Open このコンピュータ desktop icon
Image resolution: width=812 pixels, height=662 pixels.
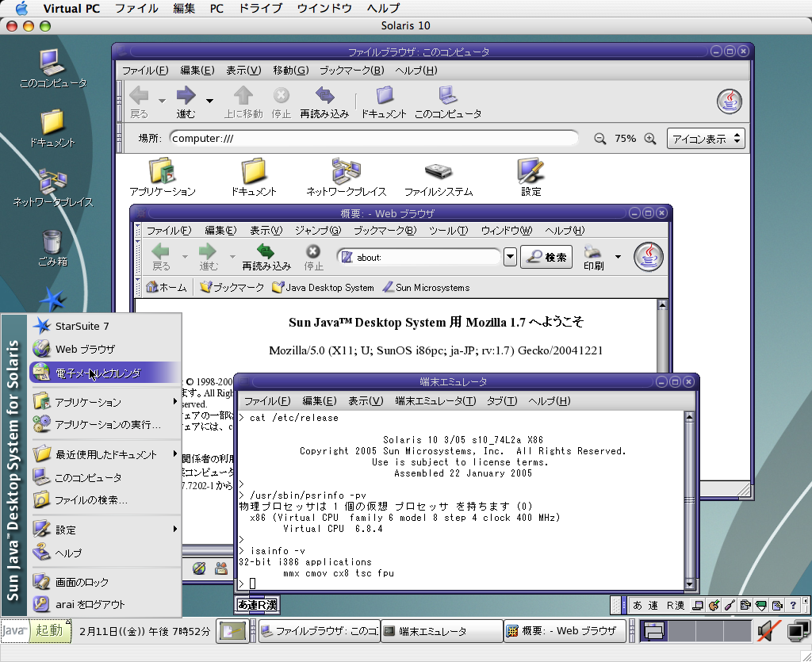pyautogui.click(x=53, y=69)
